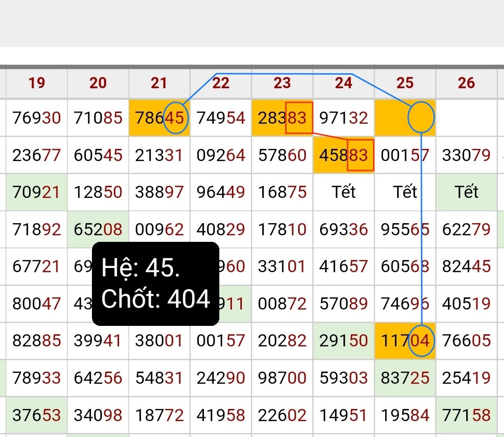504x437 pixels.
Task: Click the cell 96449
Action: pos(221,192)
